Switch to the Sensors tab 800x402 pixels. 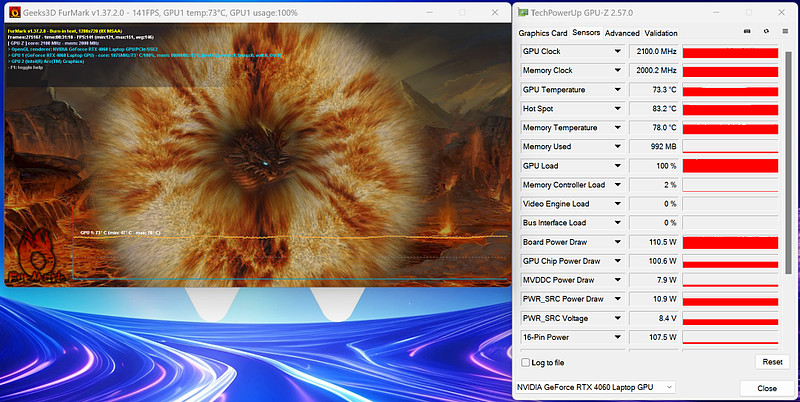(586, 32)
